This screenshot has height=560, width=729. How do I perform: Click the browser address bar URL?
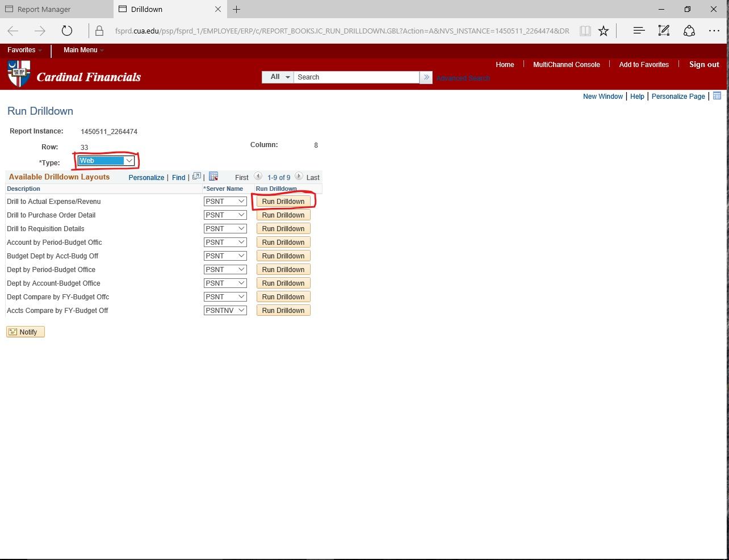pyautogui.click(x=342, y=31)
